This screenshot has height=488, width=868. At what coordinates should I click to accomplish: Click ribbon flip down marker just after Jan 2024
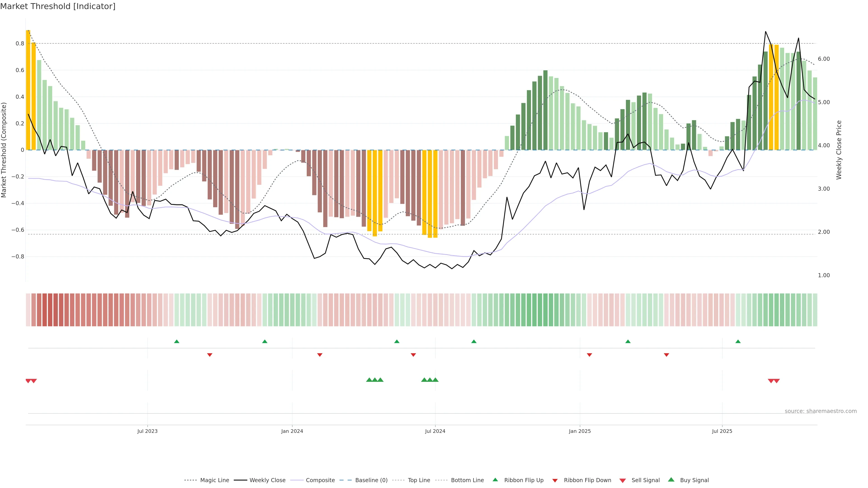click(320, 355)
